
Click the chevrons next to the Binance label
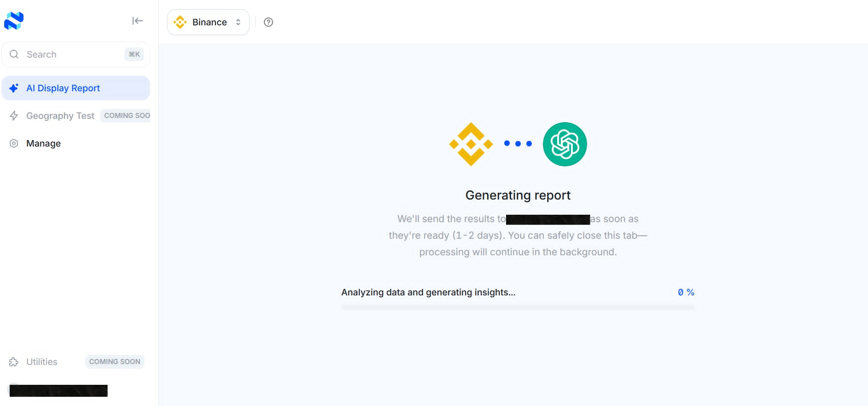[x=238, y=22]
